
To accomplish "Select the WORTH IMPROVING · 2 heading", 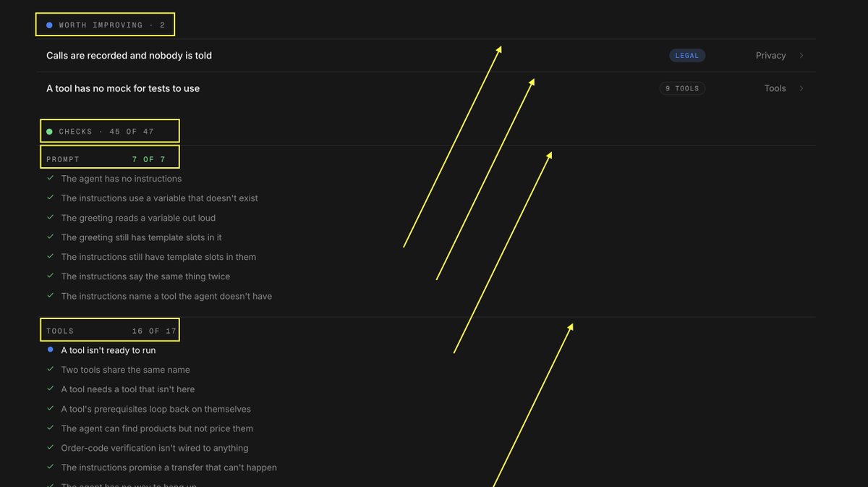I will click(112, 25).
